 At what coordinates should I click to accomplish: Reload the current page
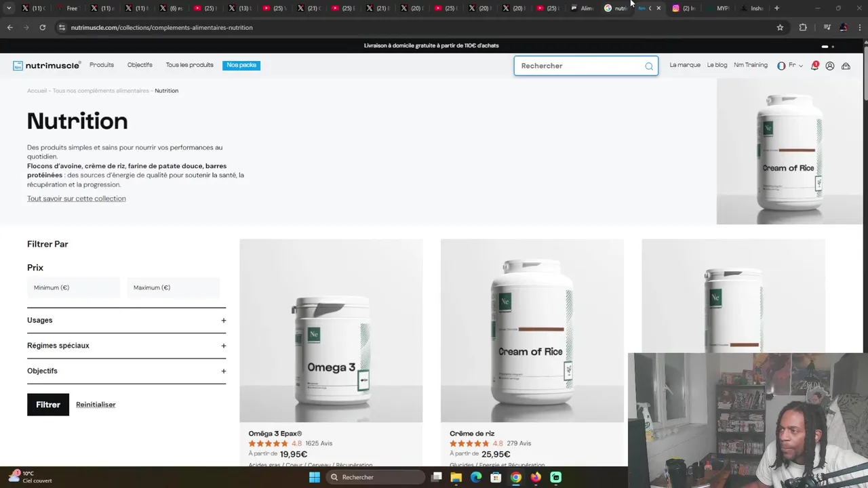point(42,27)
